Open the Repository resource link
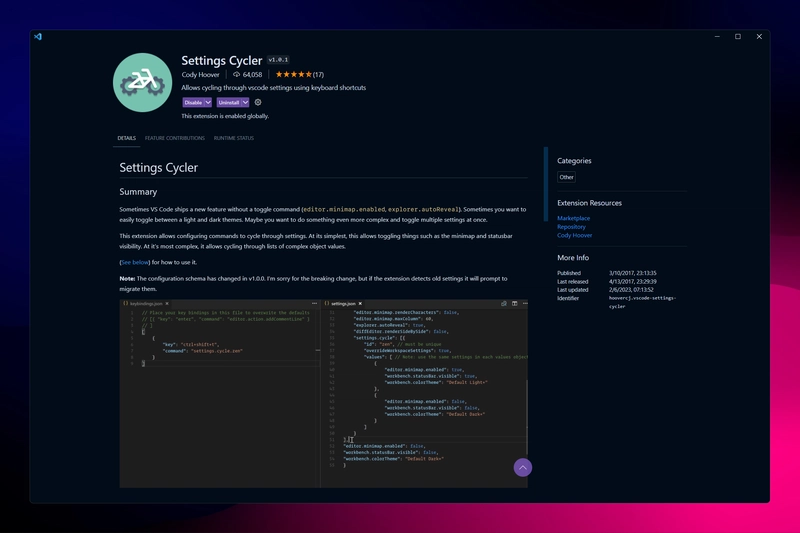This screenshot has width=800, height=533. click(x=571, y=227)
